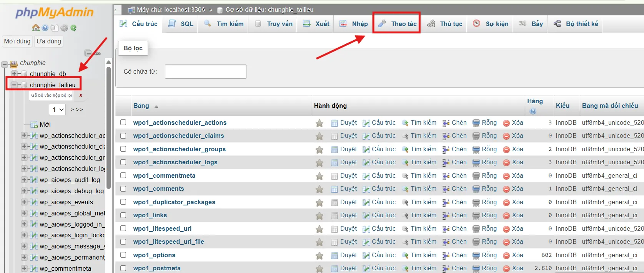Tick the checkbox for wpo1_commentmeta

point(123,175)
